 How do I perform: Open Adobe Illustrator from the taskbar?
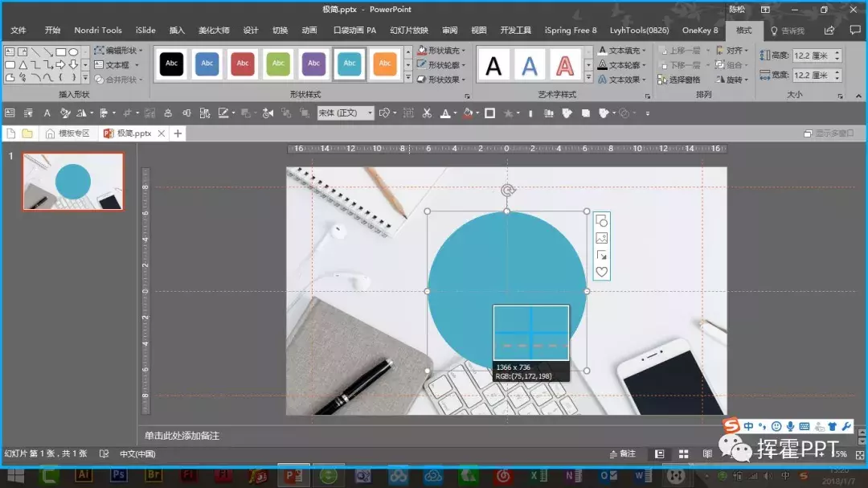click(84, 475)
